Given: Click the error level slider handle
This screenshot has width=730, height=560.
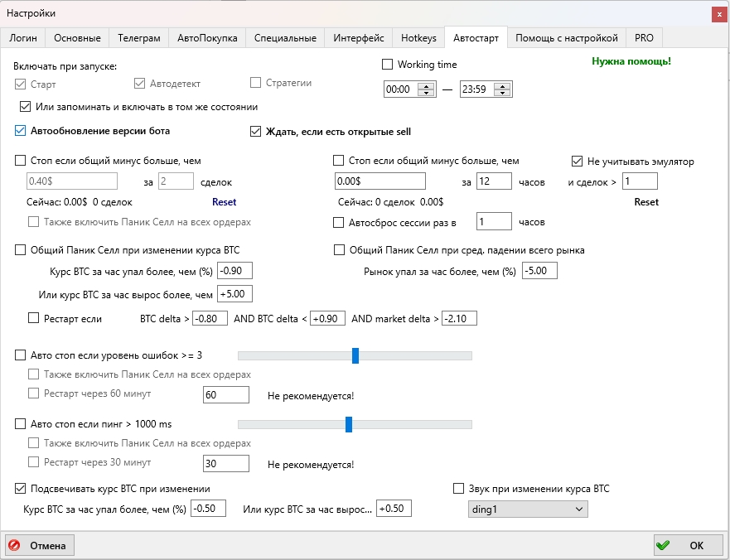Looking at the screenshot, I should pyautogui.click(x=355, y=355).
